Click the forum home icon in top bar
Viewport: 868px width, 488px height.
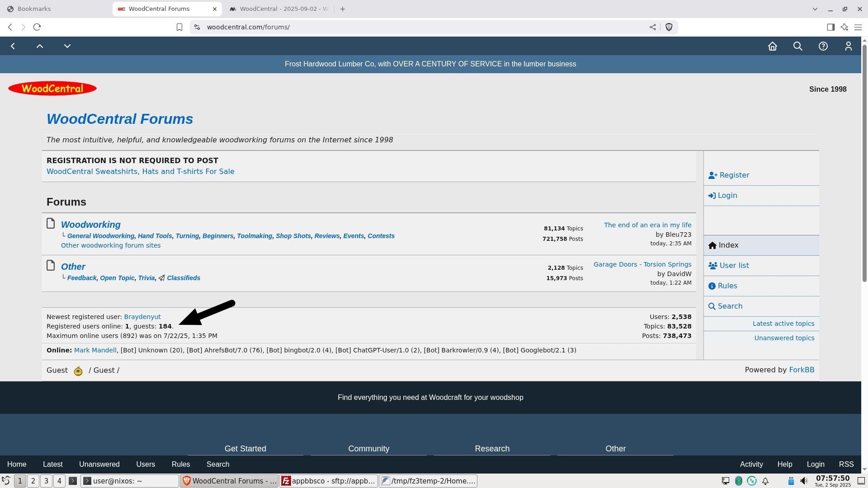772,46
